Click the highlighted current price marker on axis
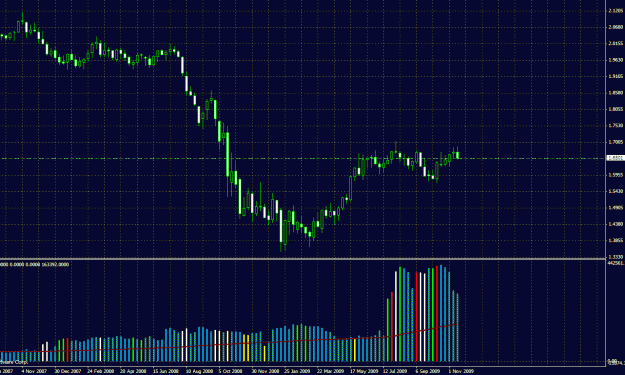 click(615, 158)
